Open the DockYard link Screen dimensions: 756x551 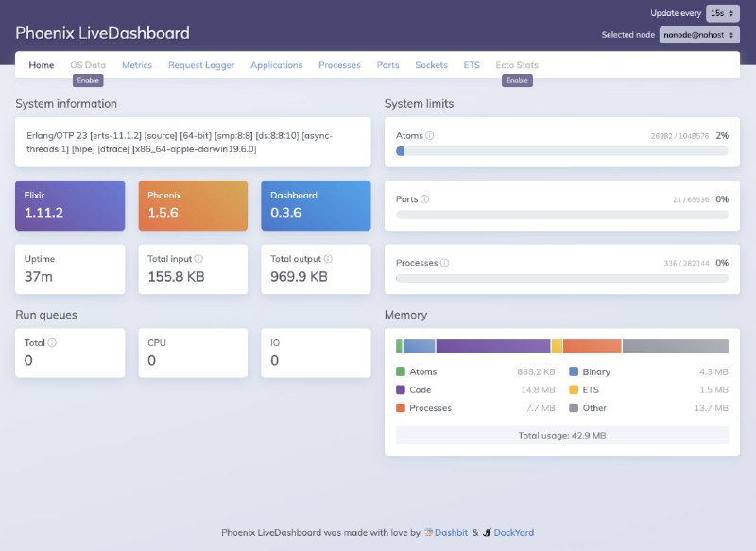click(x=513, y=533)
